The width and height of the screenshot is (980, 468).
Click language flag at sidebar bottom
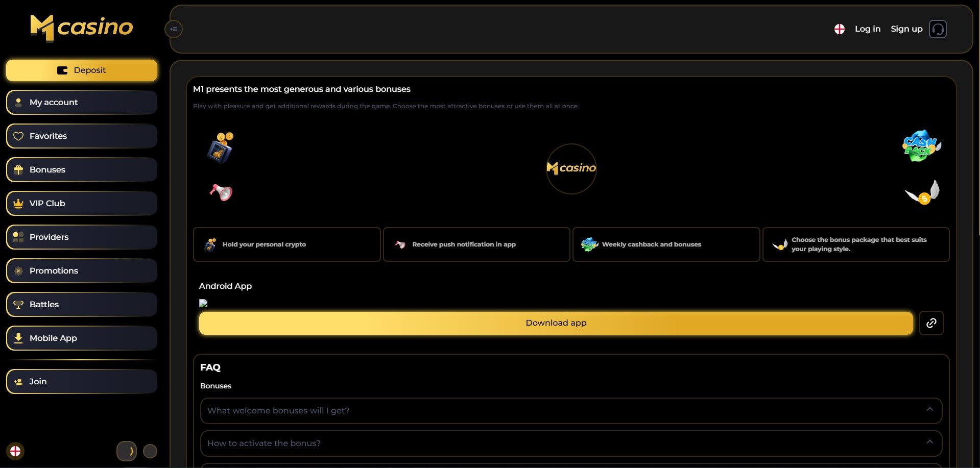click(15, 451)
